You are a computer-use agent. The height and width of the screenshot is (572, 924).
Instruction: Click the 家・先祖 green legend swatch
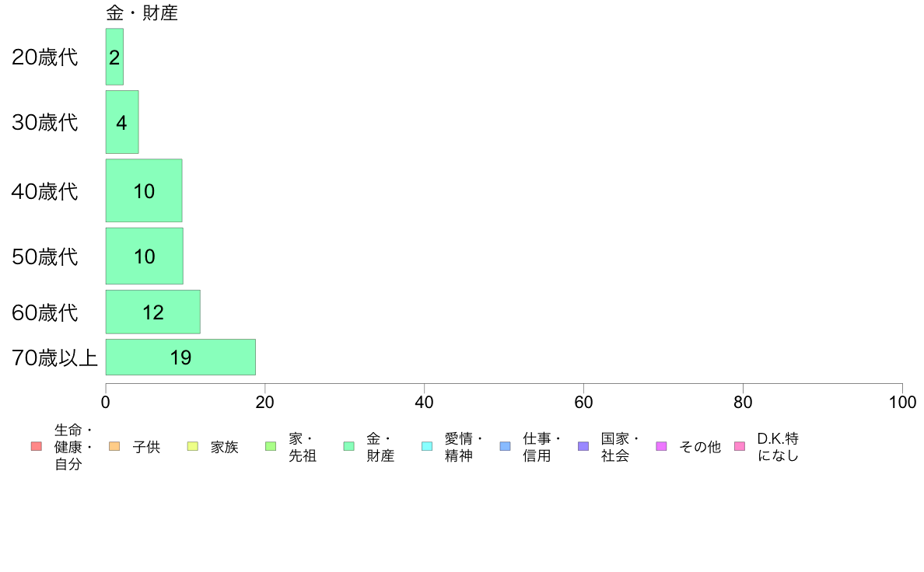[x=271, y=447]
